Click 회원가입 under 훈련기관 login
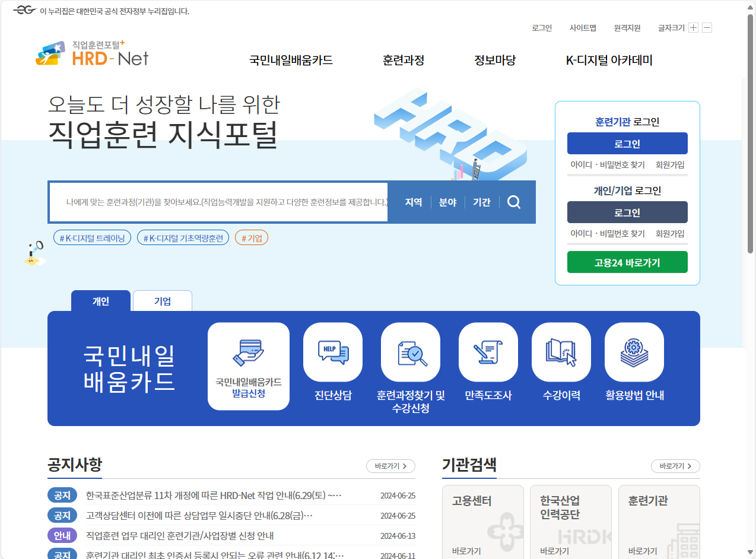 click(x=670, y=165)
